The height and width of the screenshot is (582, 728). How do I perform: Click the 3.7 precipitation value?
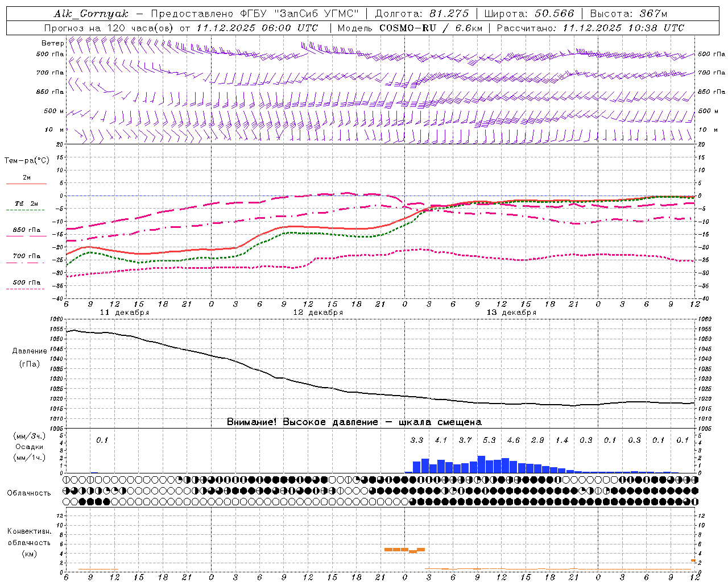click(x=465, y=440)
